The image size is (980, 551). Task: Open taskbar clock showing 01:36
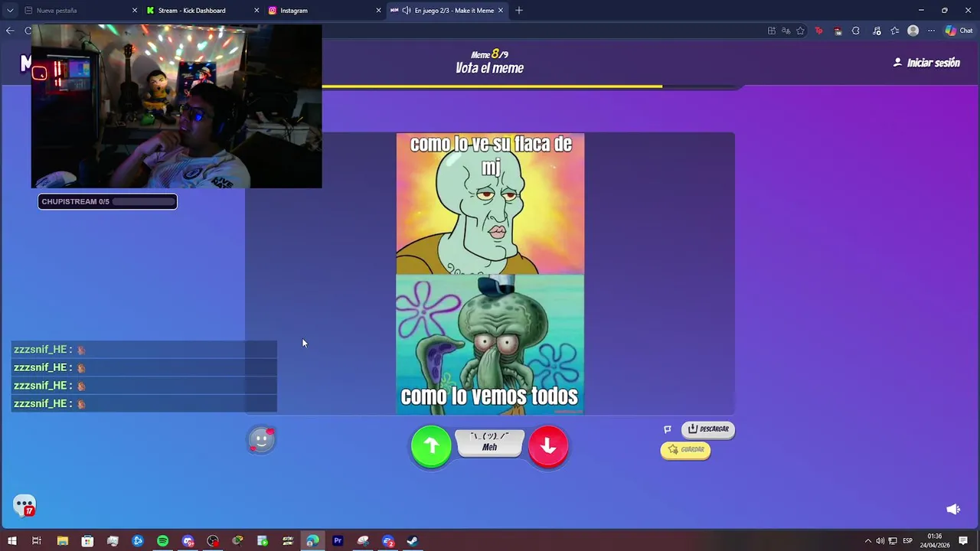(934, 541)
